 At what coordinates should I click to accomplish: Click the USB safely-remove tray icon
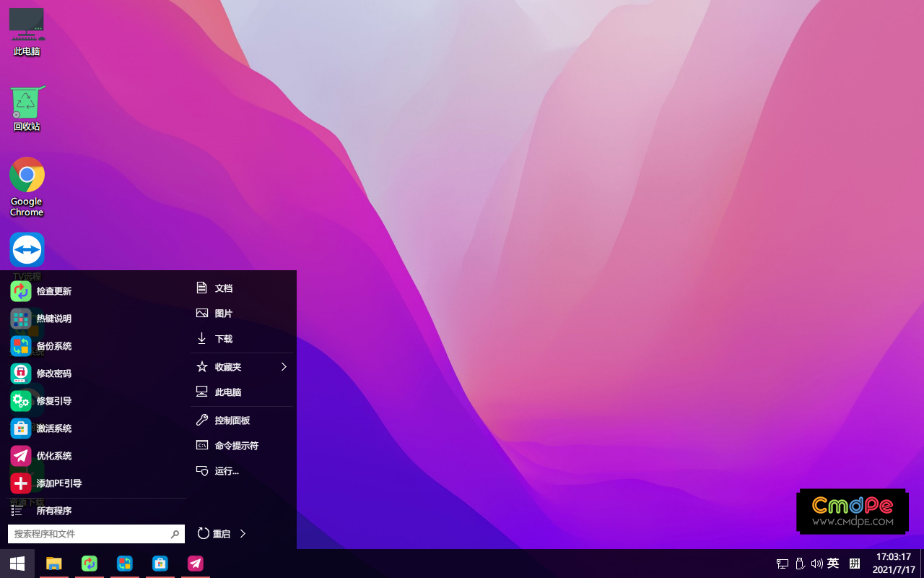pyautogui.click(x=800, y=564)
